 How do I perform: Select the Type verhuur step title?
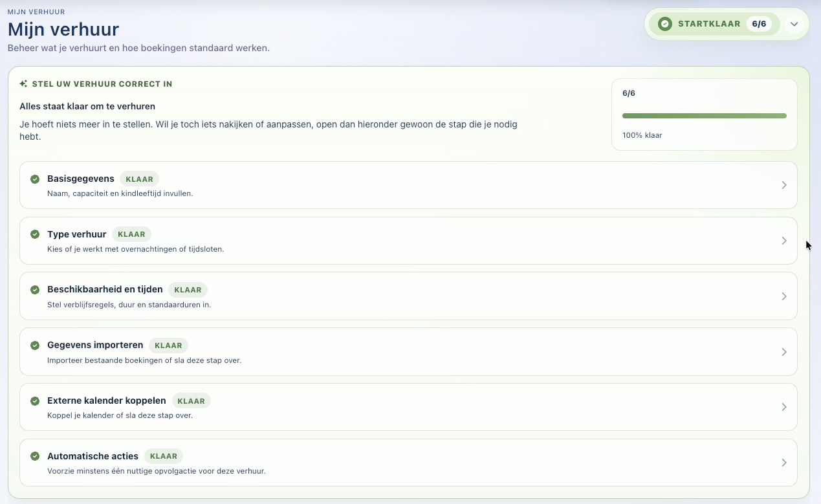77,234
